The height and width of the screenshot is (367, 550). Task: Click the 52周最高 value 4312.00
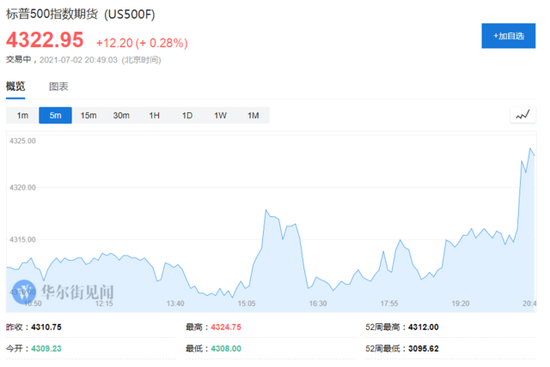[423, 327]
